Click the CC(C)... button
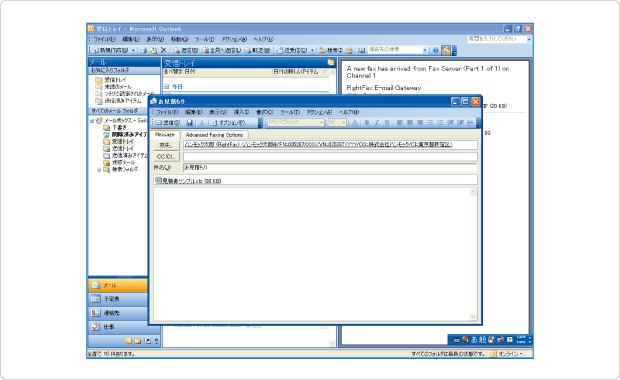The height and width of the screenshot is (380, 620). coord(166,157)
